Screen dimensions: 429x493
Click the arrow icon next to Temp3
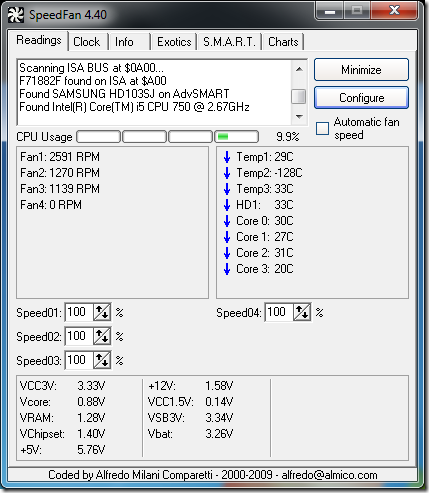(x=227, y=189)
